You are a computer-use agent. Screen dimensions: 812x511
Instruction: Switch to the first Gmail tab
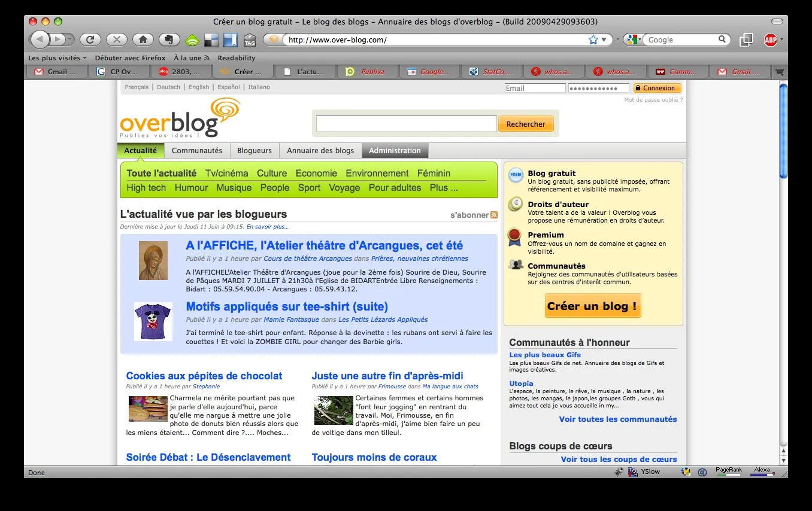pyautogui.click(x=57, y=72)
